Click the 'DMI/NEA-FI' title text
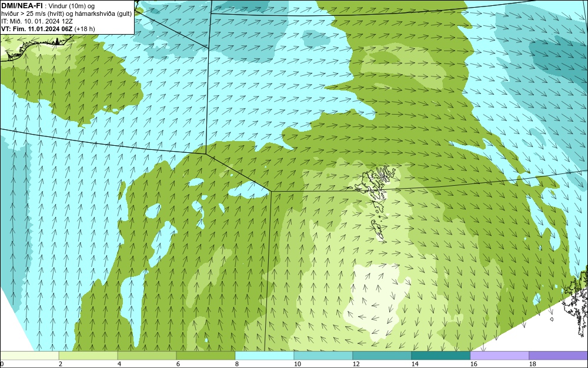Screen dimensions: 588x368 (x=22, y=6)
